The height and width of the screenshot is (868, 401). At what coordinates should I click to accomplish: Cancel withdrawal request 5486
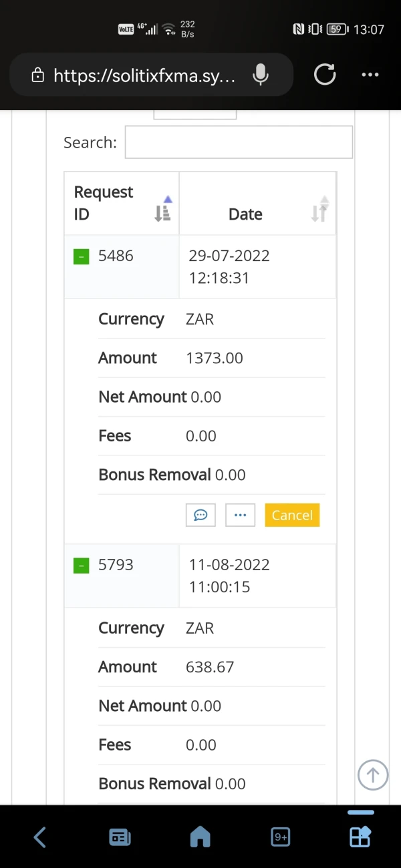pos(292,515)
